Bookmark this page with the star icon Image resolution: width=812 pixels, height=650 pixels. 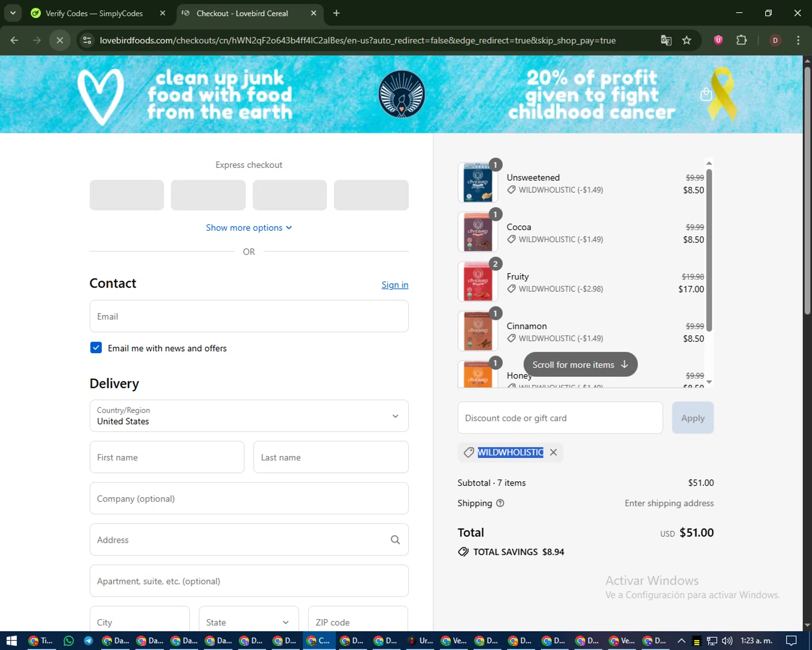[x=686, y=40]
